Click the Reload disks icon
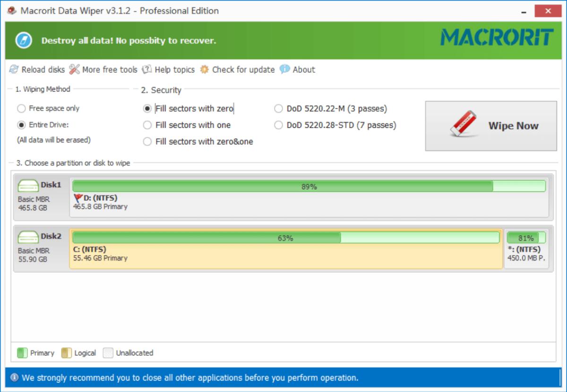This screenshot has height=392, width=567. point(14,69)
